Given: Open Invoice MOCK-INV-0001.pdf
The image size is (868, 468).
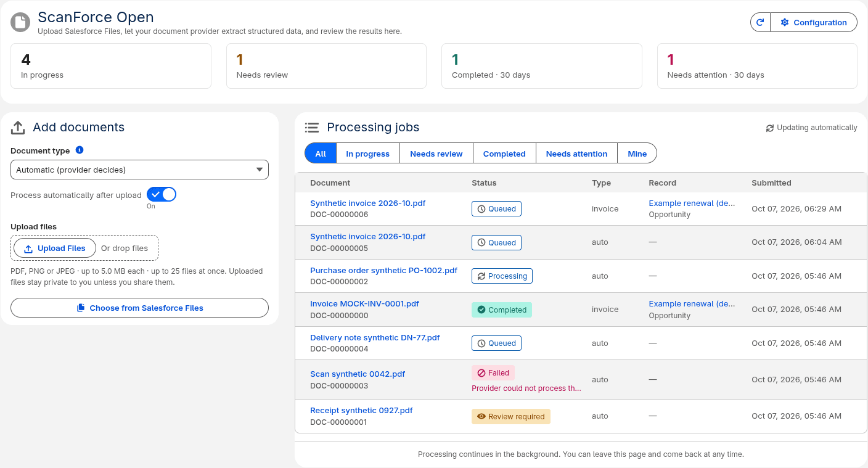Looking at the screenshot, I should point(364,303).
